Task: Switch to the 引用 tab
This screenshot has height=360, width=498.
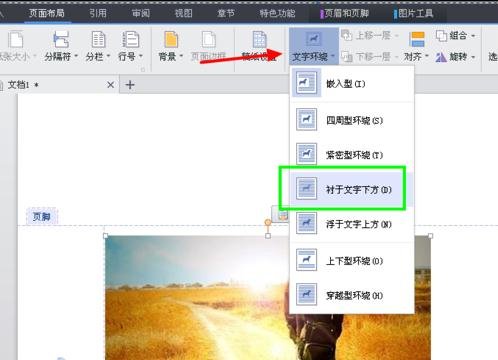Action: pyautogui.click(x=98, y=13)
